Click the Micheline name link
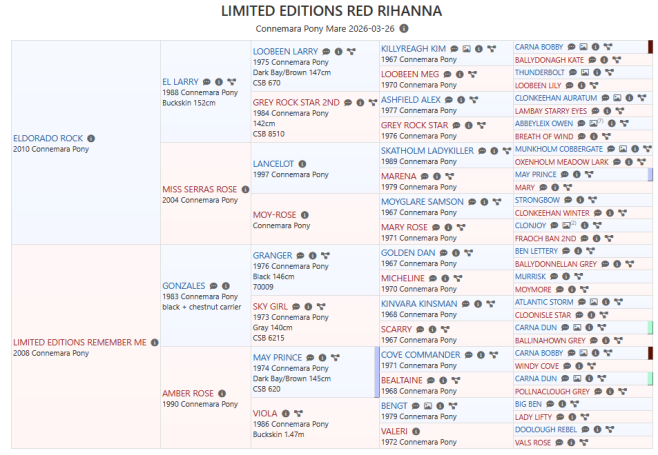The image size is (658, 455). tap(403, 278)
